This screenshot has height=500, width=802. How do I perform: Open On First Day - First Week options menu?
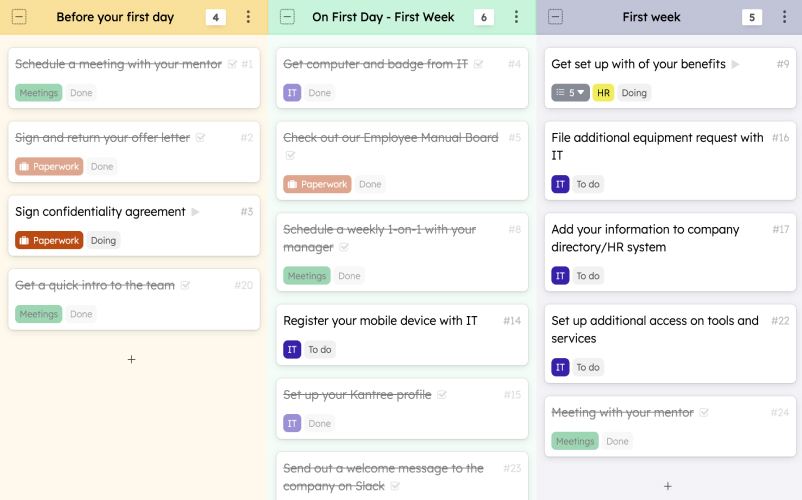(516, 17)
